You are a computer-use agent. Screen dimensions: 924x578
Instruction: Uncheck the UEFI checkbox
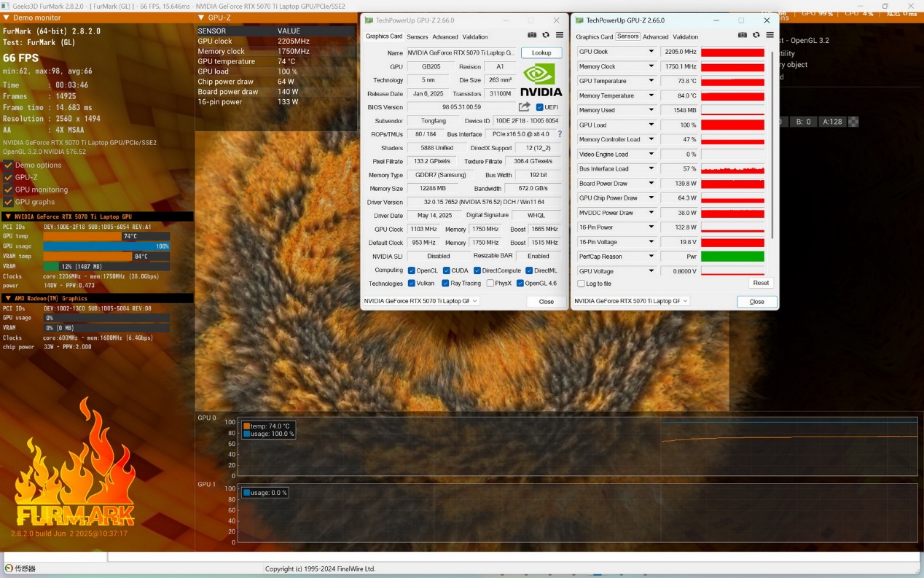(539, 107)
